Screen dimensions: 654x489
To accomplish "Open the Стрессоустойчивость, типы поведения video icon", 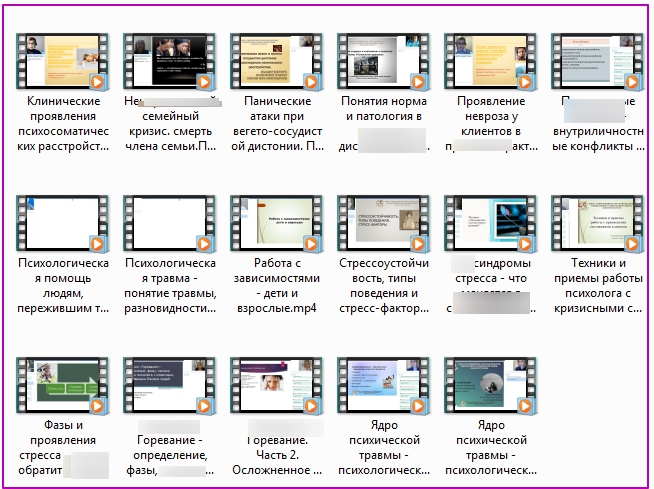I will [382, 224].
